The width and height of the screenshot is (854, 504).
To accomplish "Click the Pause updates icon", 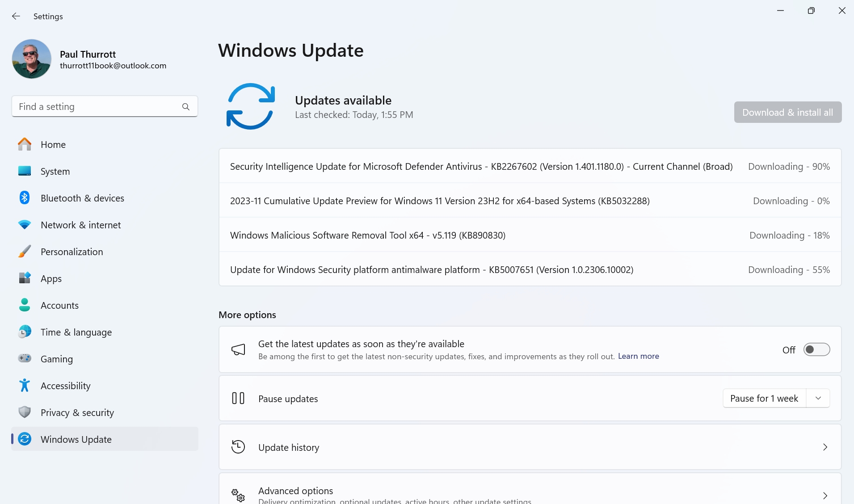I will tap(238, 398).
